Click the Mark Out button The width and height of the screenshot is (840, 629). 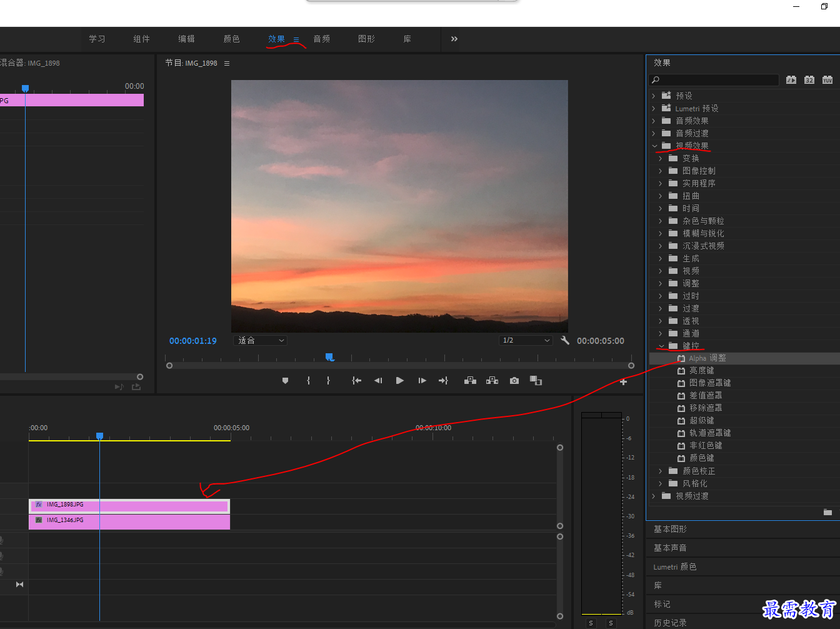[328, 381]
